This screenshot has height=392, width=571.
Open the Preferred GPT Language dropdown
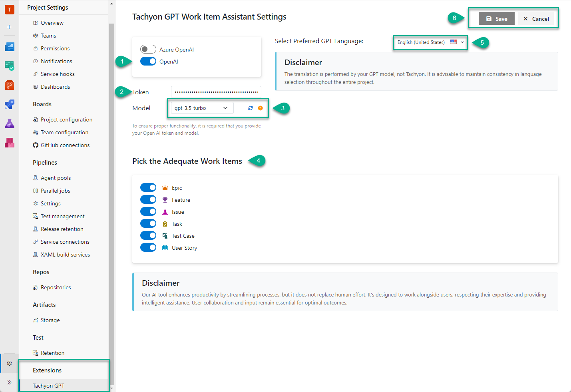coord(430,42)
